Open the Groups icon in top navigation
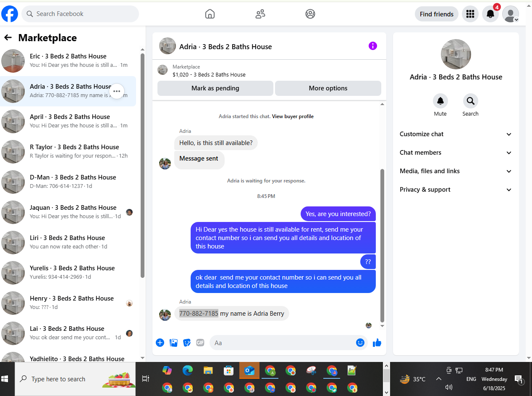 point(310,14)
